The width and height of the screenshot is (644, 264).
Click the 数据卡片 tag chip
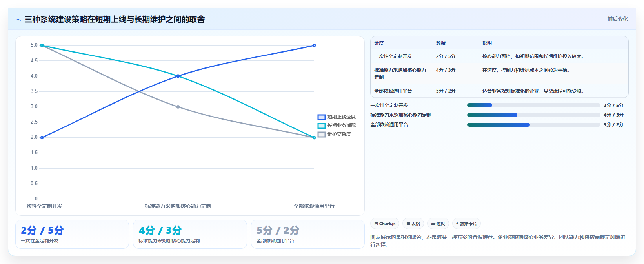pos(466,224)
